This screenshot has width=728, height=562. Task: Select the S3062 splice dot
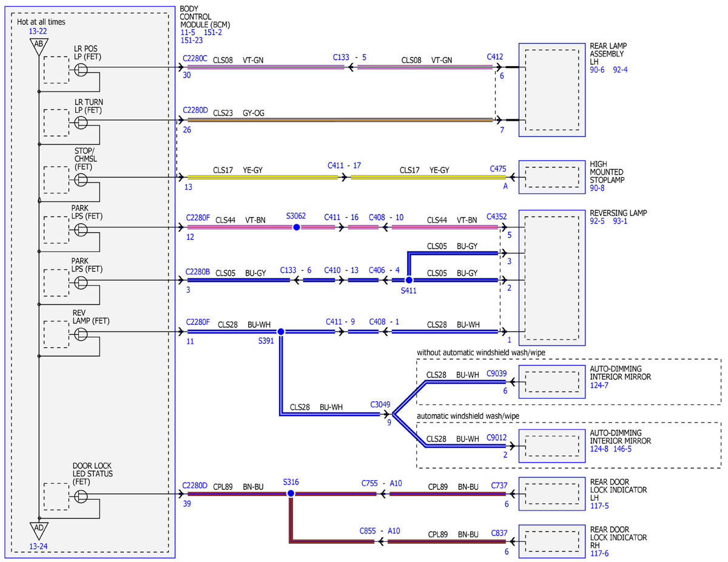(x=296, y=227)
